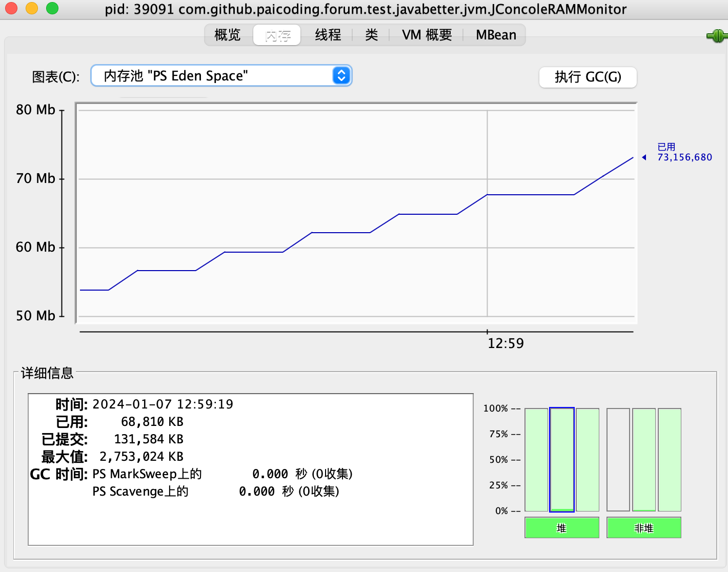Click the green connection status icon
This screenshot has width=728, height=572.
click(717, 36)
